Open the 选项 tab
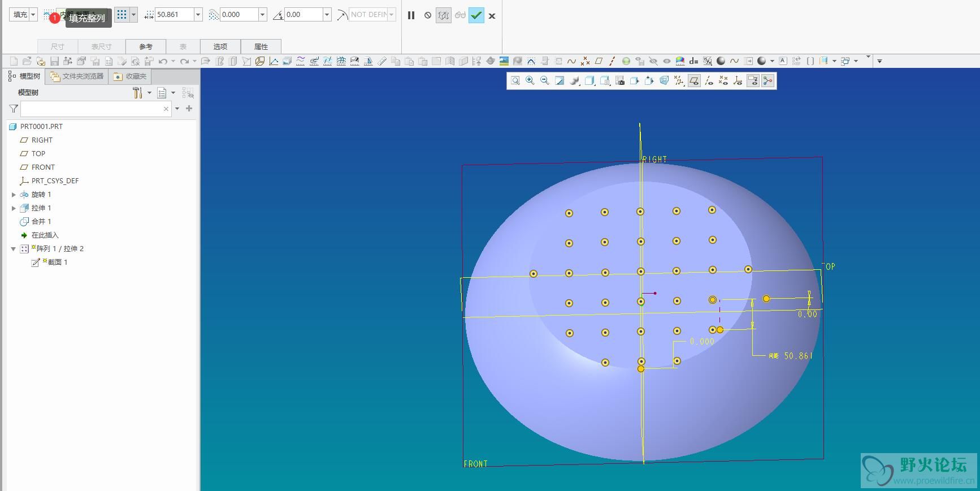Image resolution: width=980 pixels, height=491 pixels. point(220,46)
